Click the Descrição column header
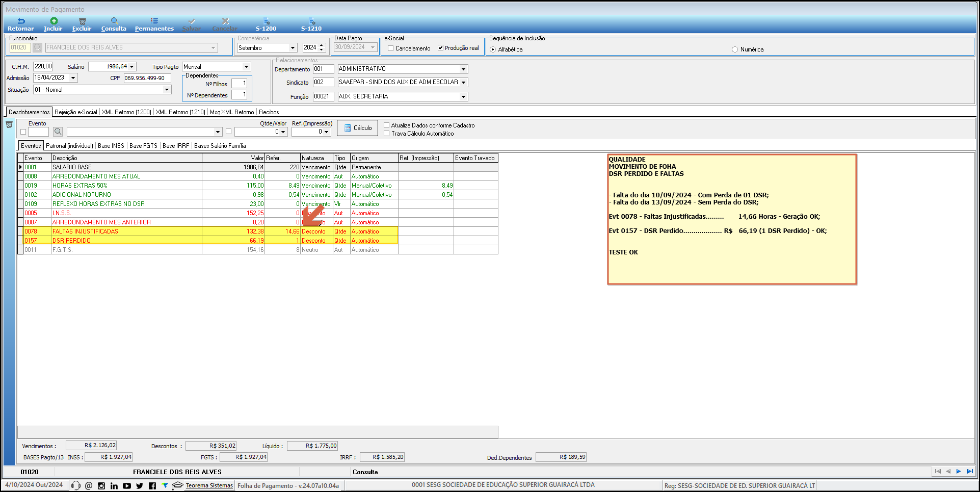The image size is (980, 492). (x=126, y=158)
